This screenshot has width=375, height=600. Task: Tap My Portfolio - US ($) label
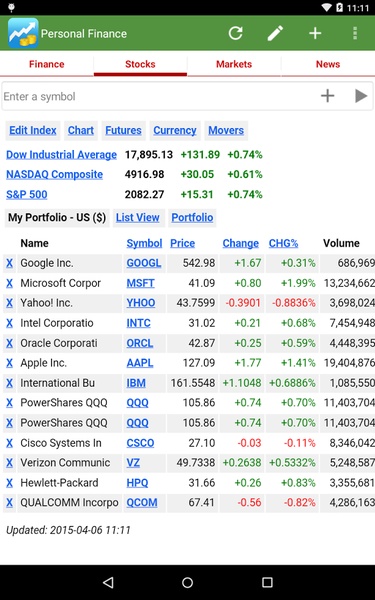point(57,218)
